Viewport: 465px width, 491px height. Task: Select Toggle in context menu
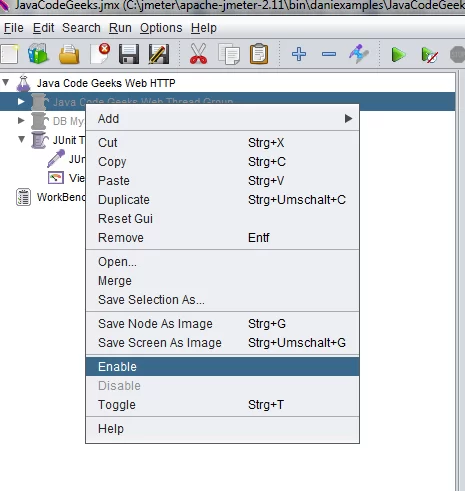pos(222,405)
